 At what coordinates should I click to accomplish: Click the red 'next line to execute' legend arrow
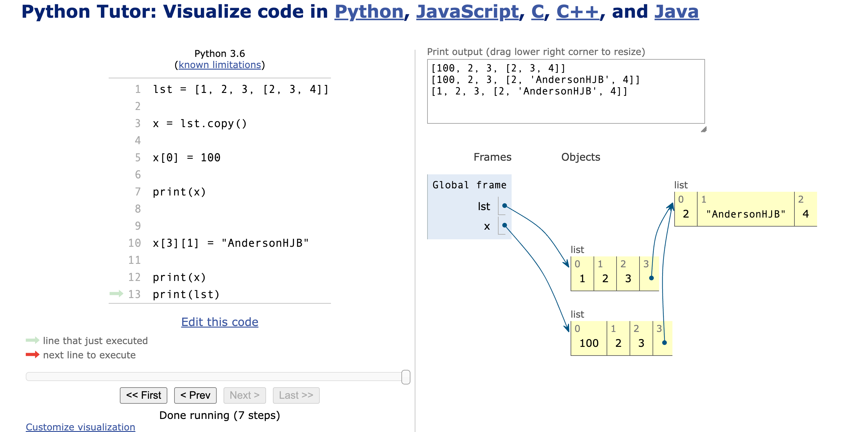(x=33, y=354)
